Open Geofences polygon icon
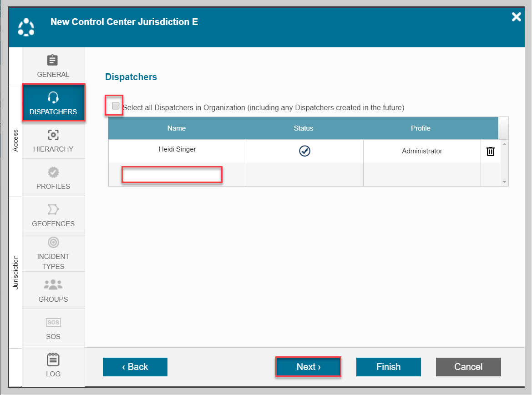 (53, 209)
